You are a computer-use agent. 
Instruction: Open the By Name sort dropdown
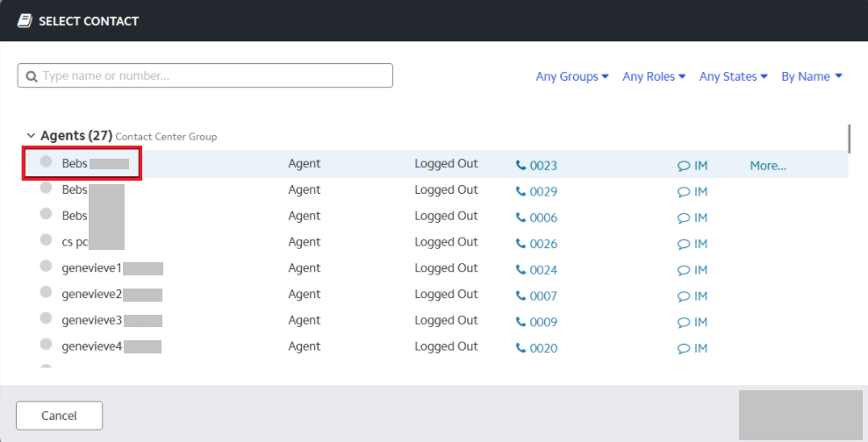[x=812, y=76]
